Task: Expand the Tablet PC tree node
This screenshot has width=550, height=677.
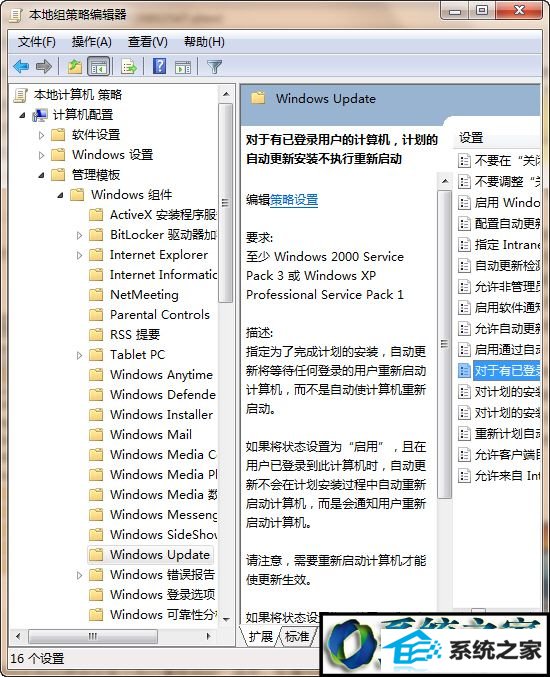Action: tap(79, 355)
